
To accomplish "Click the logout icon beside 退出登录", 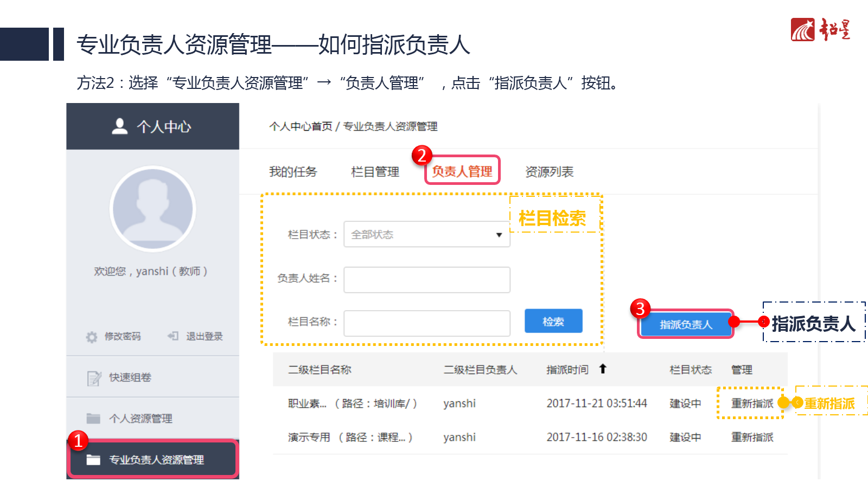I will [x=173, y=336].
